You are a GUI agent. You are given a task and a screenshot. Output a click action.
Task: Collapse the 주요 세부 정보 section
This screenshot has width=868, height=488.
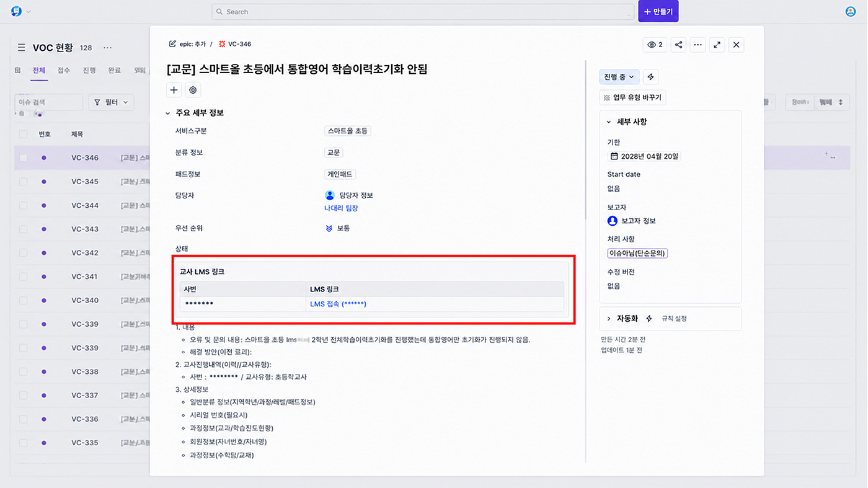tap(167, 113)
